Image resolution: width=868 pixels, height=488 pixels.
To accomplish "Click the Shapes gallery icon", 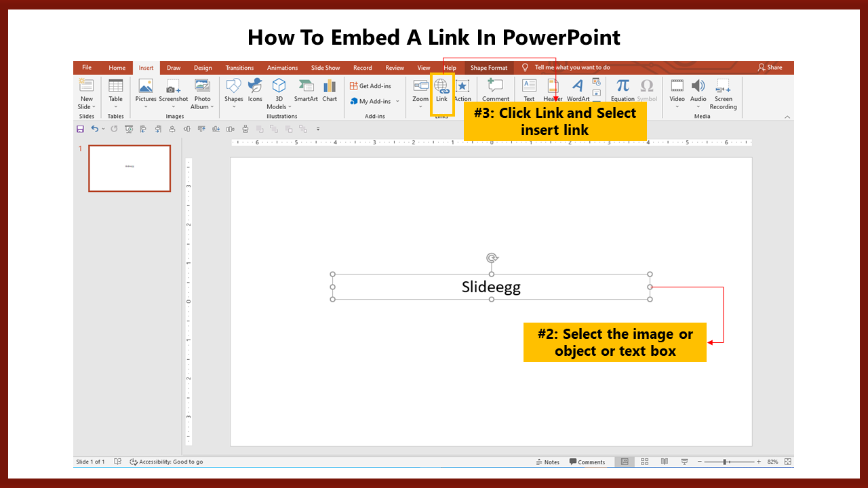I will coord(233,85).
